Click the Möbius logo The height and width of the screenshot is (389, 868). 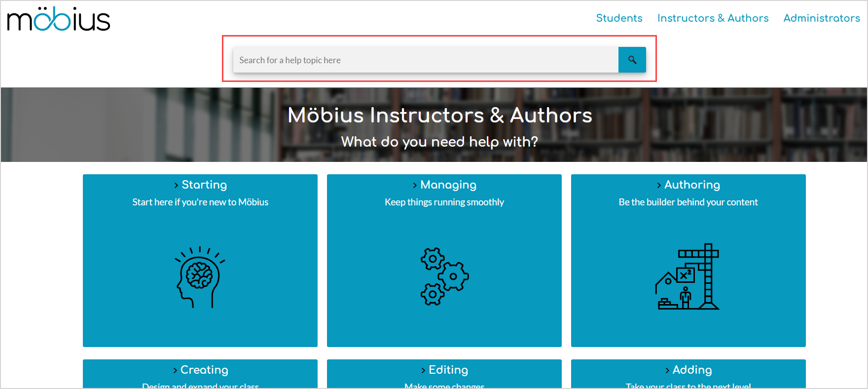(58, 19)
